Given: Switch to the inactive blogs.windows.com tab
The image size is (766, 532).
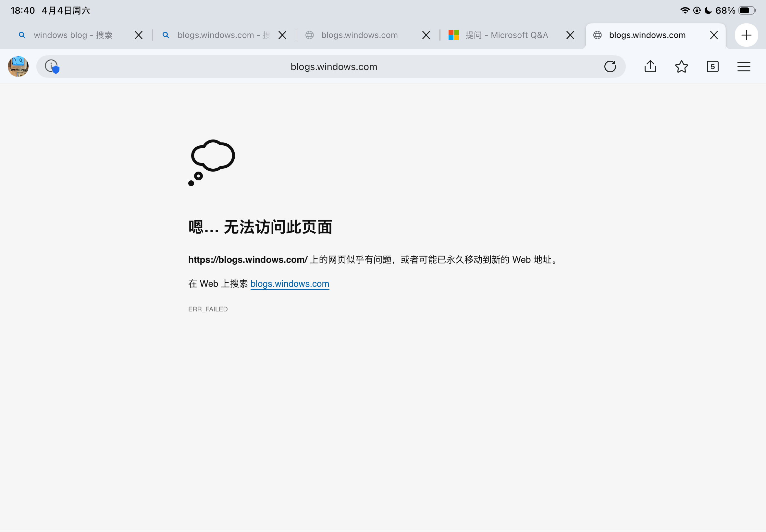Looking at the screenshot, I should [x=360, y=35].
